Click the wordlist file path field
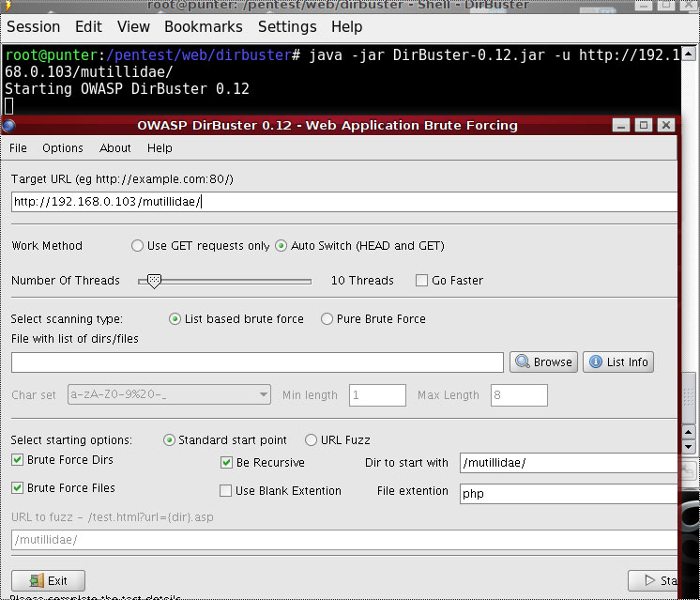700x600 pixels. (x=257, y=362)
